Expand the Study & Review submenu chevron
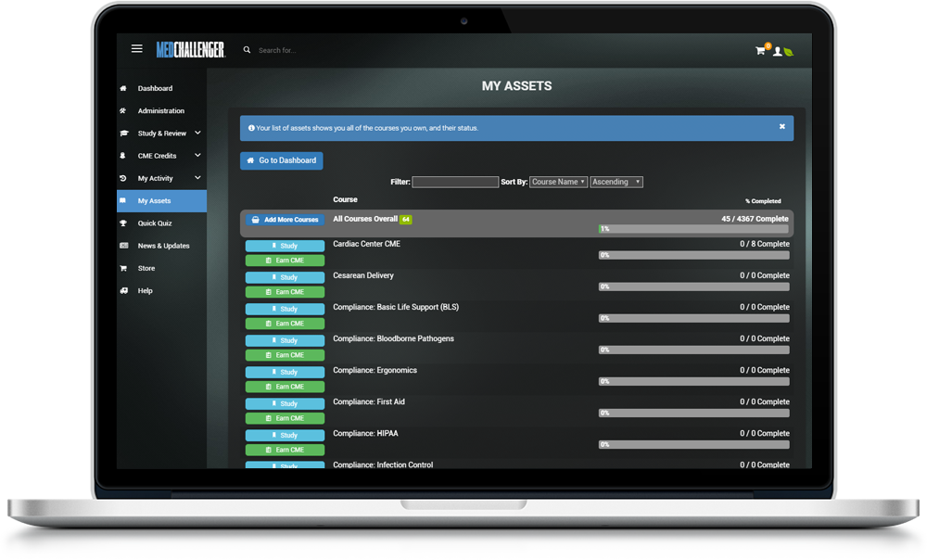This screenshot has height=560, width=927. point(197,134)
